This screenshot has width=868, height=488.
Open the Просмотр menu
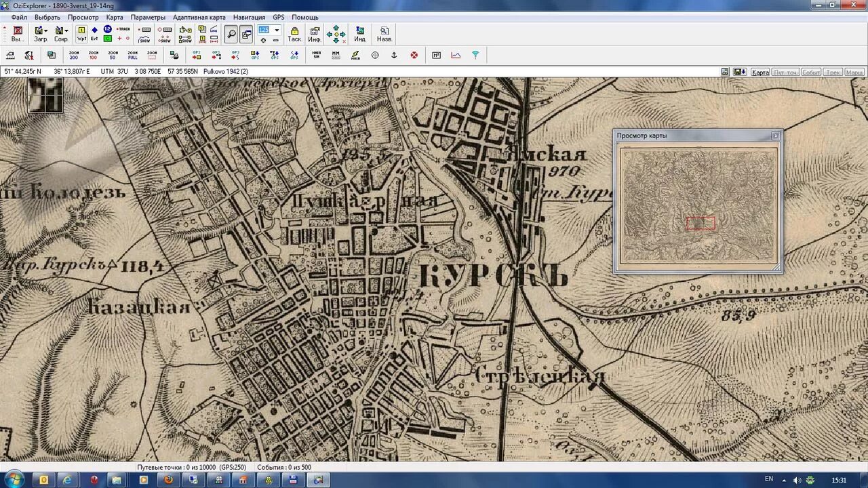click(x=83, y=17)
